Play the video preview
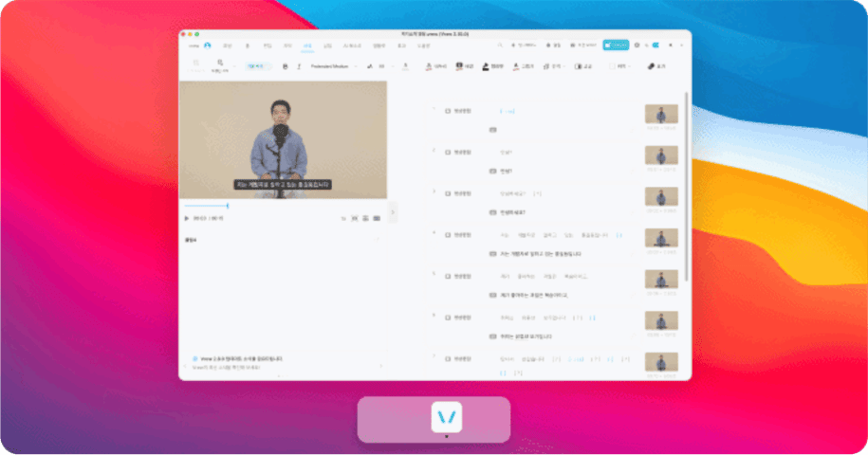This screenshot has width=868, height=455. (187, 218)
